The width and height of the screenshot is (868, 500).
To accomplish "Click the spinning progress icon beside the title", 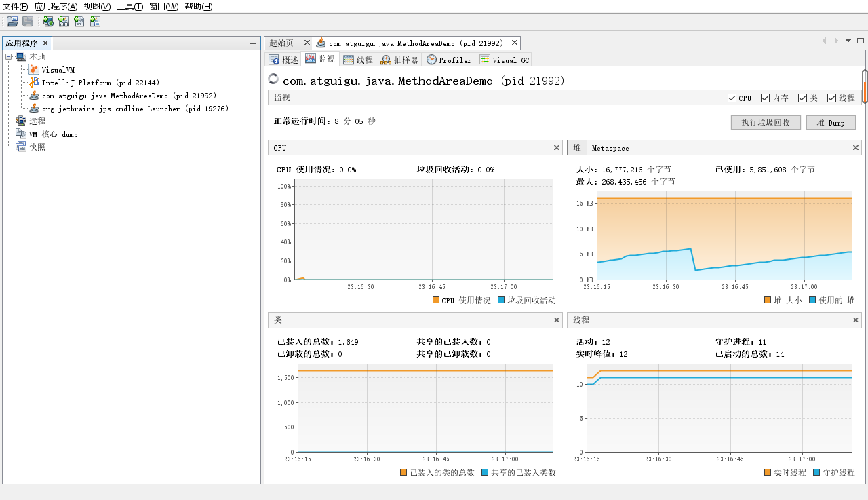I will [x=273, y=79].
